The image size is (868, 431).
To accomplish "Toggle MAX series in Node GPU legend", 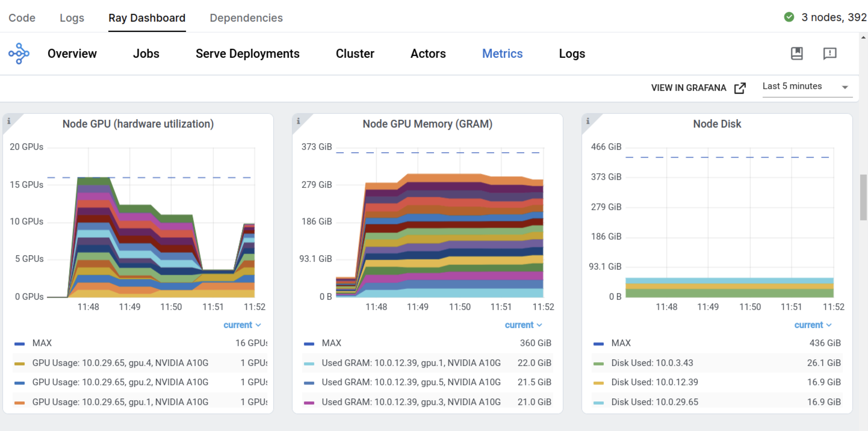I will tap(42, 343).
